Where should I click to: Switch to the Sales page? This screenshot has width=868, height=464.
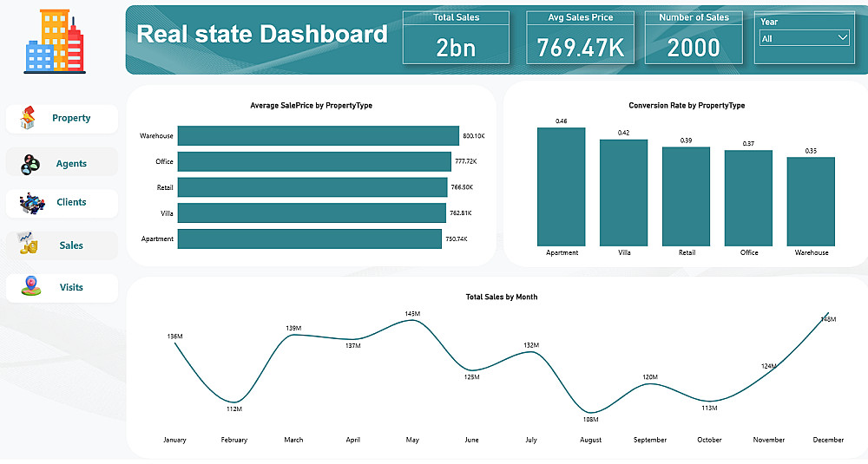click(x=62, y=245)
